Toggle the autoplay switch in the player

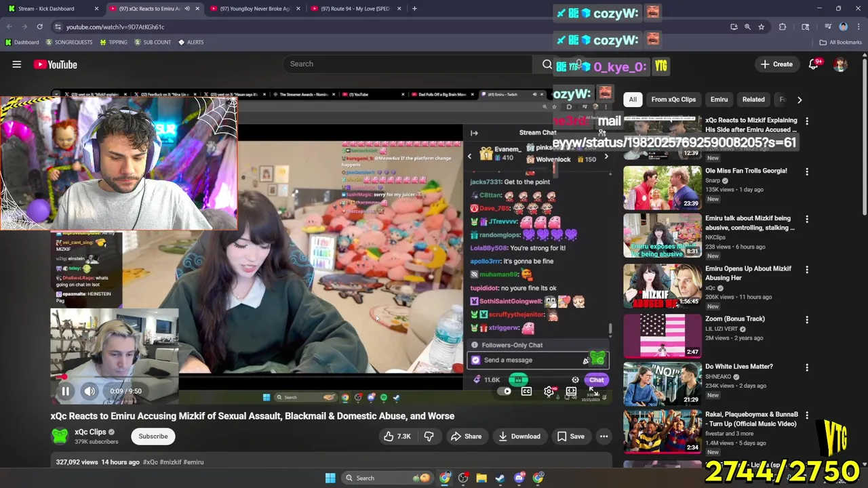(x=505, y=391)
